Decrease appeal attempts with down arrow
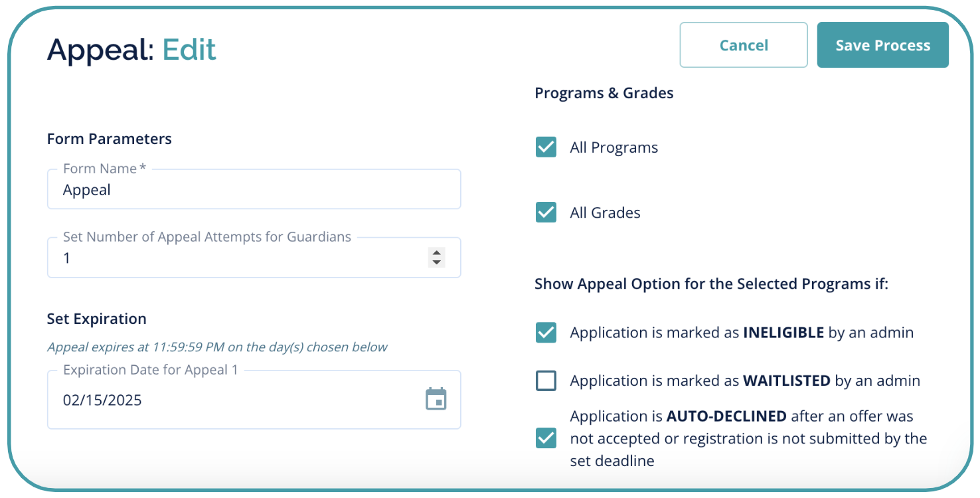980x498 pixels. pos(436,262)
